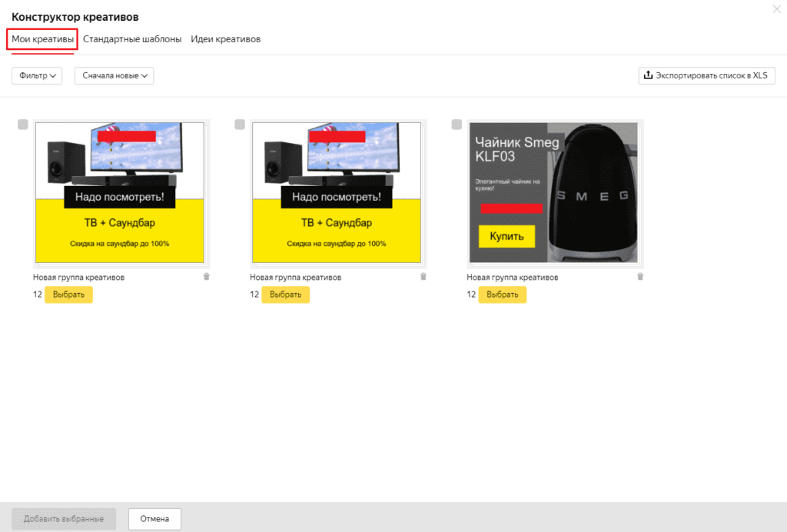Switch to Стандартные шаблоны tab

(132, 39)
